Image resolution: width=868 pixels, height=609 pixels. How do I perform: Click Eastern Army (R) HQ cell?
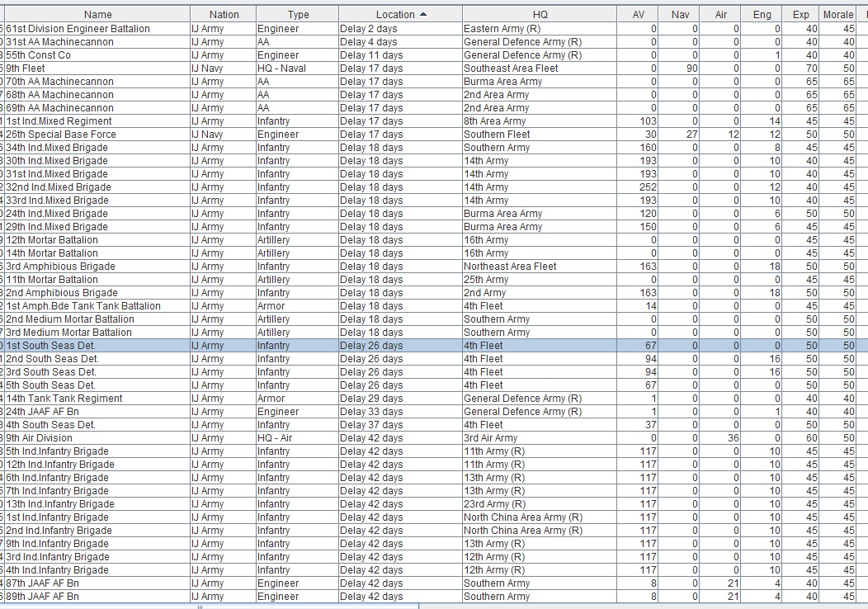click(x=540, y=29)
